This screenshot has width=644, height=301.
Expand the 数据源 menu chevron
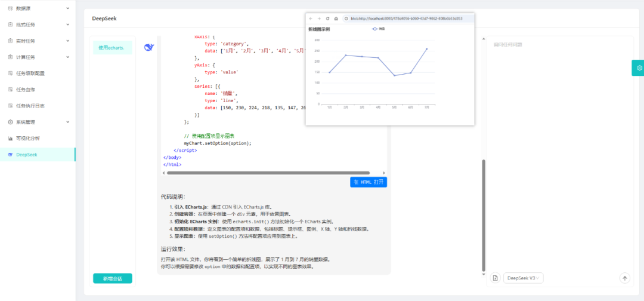coord(68,8)
